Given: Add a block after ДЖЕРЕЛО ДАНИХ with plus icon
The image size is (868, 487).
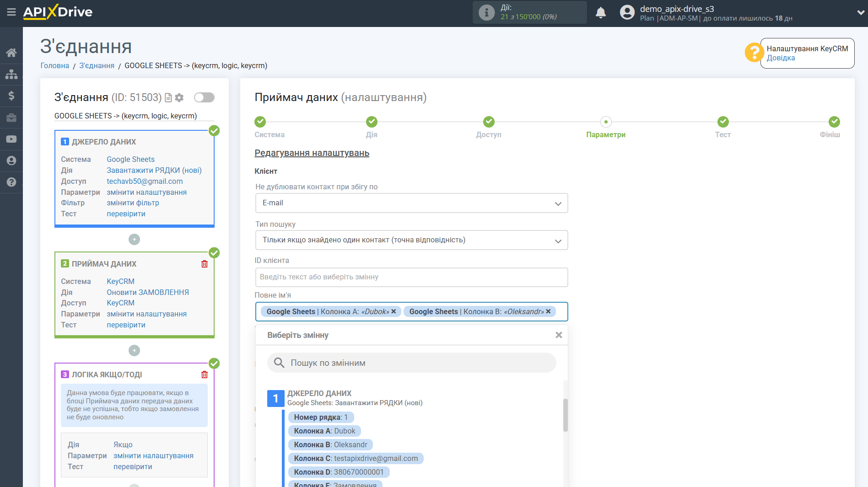Looking at the screenshot, I should [x=134, y=239].
